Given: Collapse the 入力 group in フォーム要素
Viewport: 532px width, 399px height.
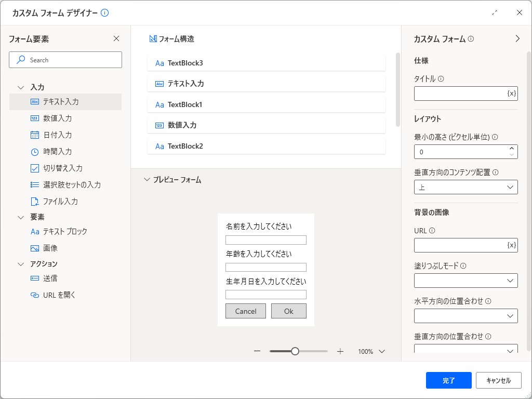Looking at the screenshot, I should pyautogui.click(x=21, y=87).
